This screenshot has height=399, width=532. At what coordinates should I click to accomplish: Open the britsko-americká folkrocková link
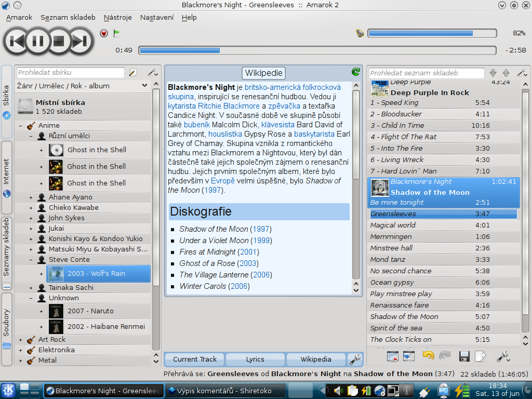[292, 87]
